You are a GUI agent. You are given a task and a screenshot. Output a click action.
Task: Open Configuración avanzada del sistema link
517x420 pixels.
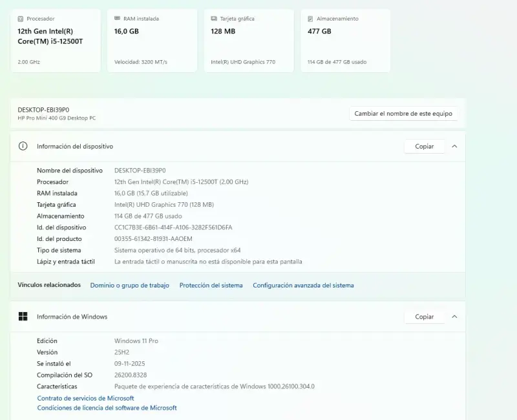pyautogui.click(x=303, y=285)
